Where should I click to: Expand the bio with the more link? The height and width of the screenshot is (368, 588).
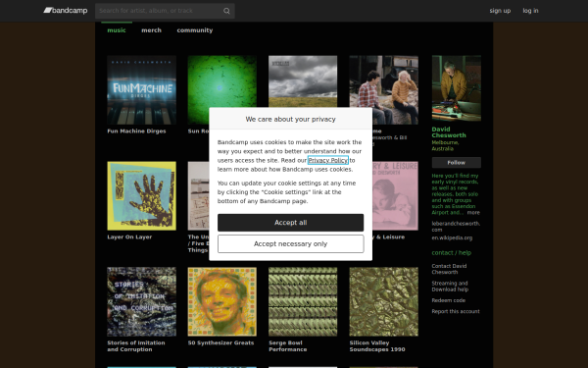(473, 213)
